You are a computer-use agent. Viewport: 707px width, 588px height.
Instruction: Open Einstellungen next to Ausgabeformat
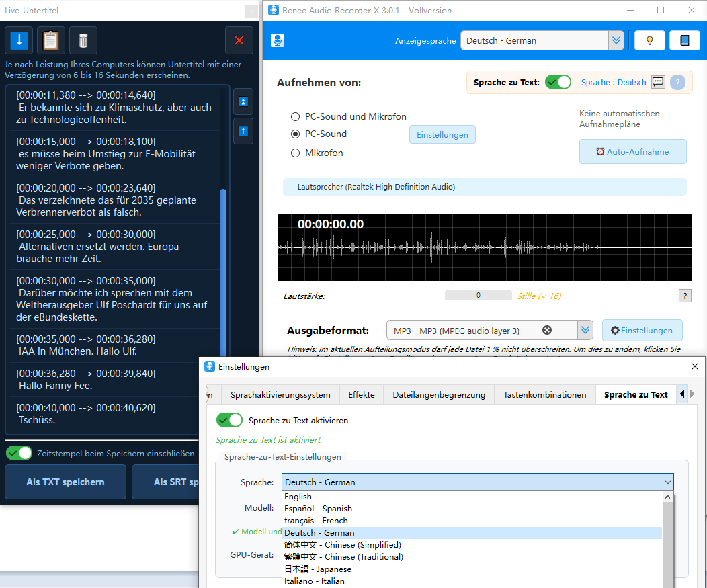(x=642, y=330)
